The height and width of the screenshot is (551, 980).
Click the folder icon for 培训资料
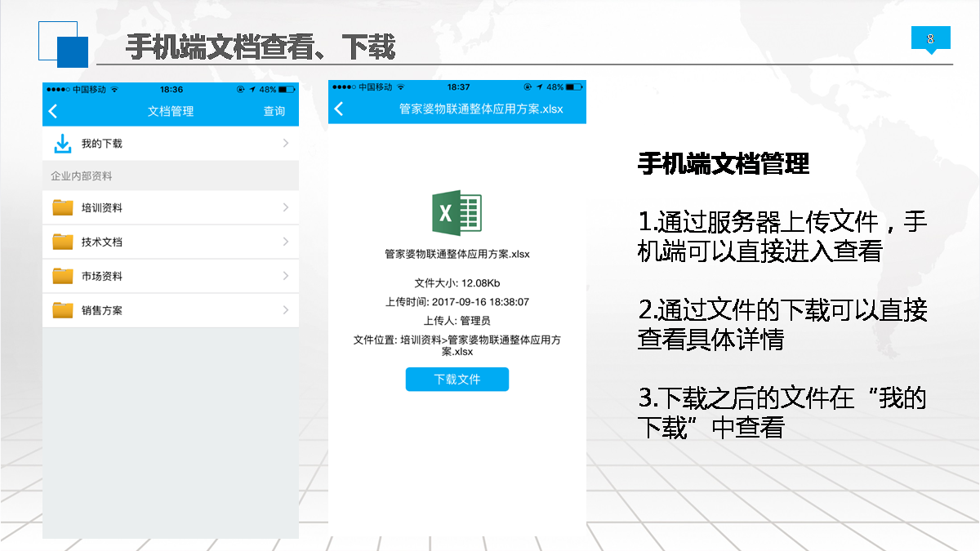tap(63, 207)
